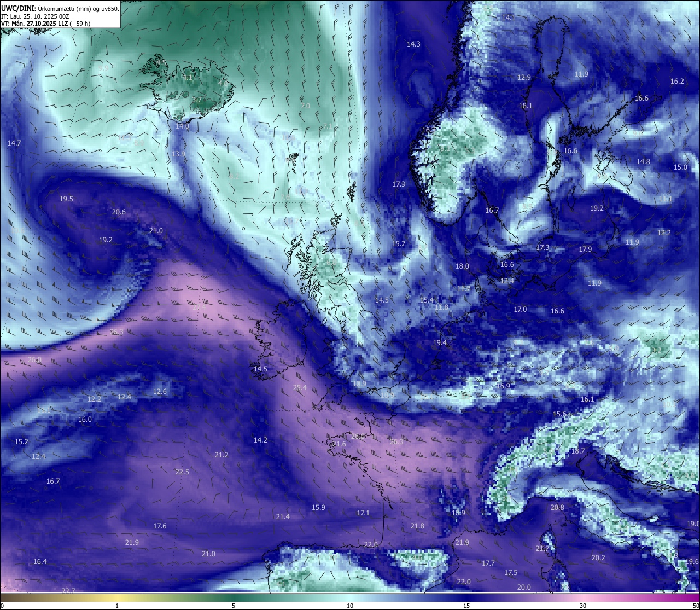Click the 15.4 value label
The height and width of the screenshot is (610, 700).
point(427,300)
